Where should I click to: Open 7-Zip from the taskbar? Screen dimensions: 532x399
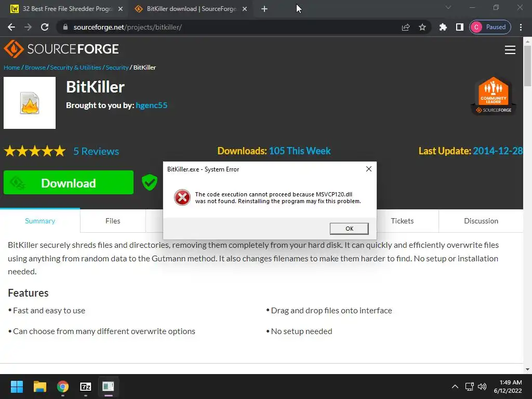click(86, 387)
